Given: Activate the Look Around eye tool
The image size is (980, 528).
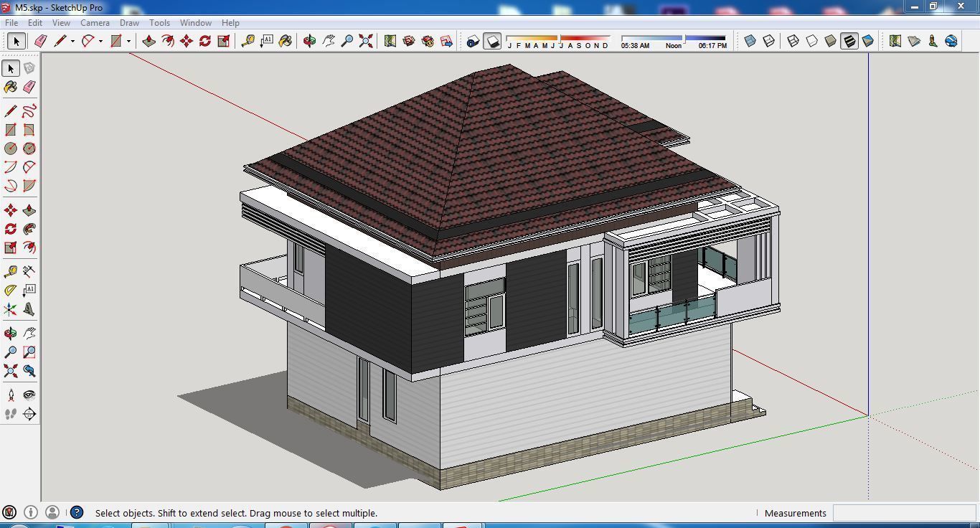Looking at the screenshot, I should click(x=29, y=395).
